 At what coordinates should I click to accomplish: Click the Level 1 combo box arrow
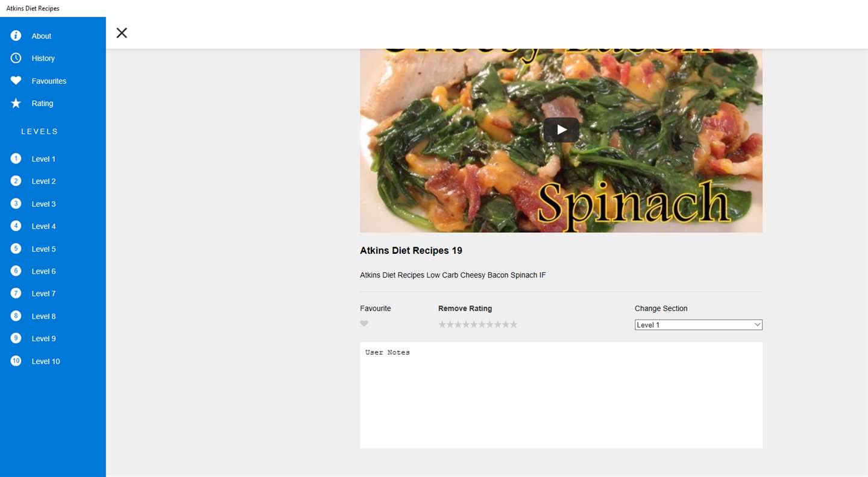(758, 325)
